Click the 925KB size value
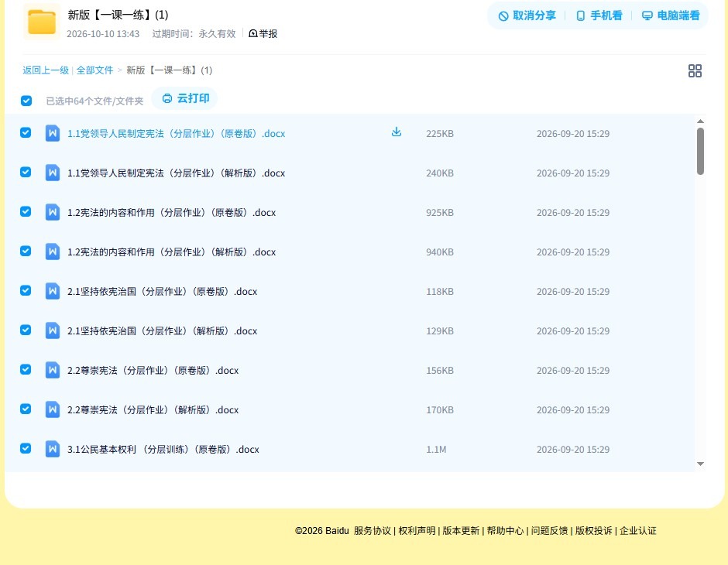Screen dimensions: 728x565 pos(440,212)
